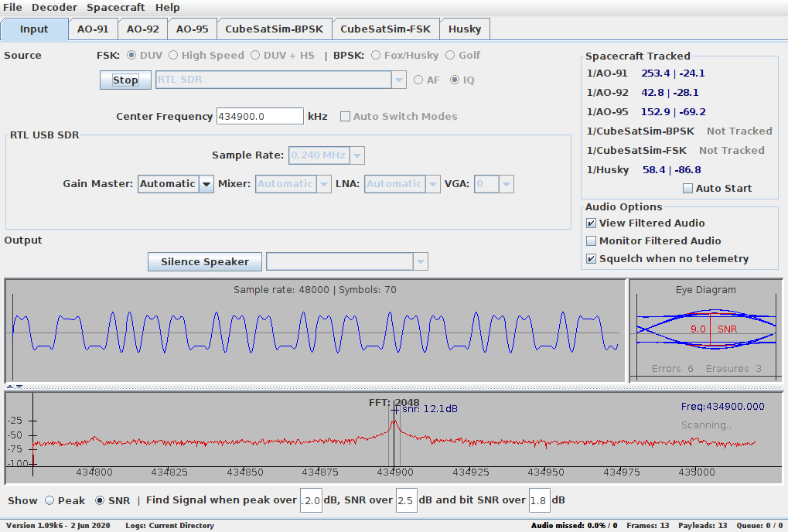Select the AF source option
Viewport: 788px width, 532px height.
point(427,80)
